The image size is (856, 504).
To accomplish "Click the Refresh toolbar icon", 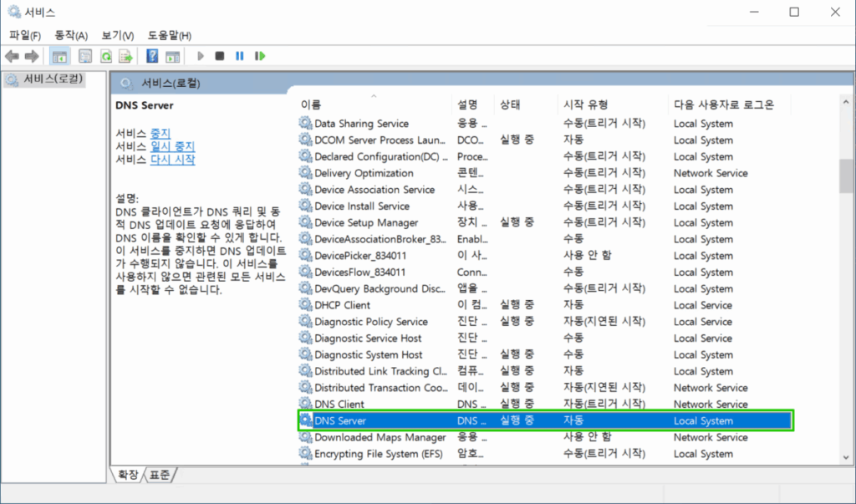I will [105, 56].
